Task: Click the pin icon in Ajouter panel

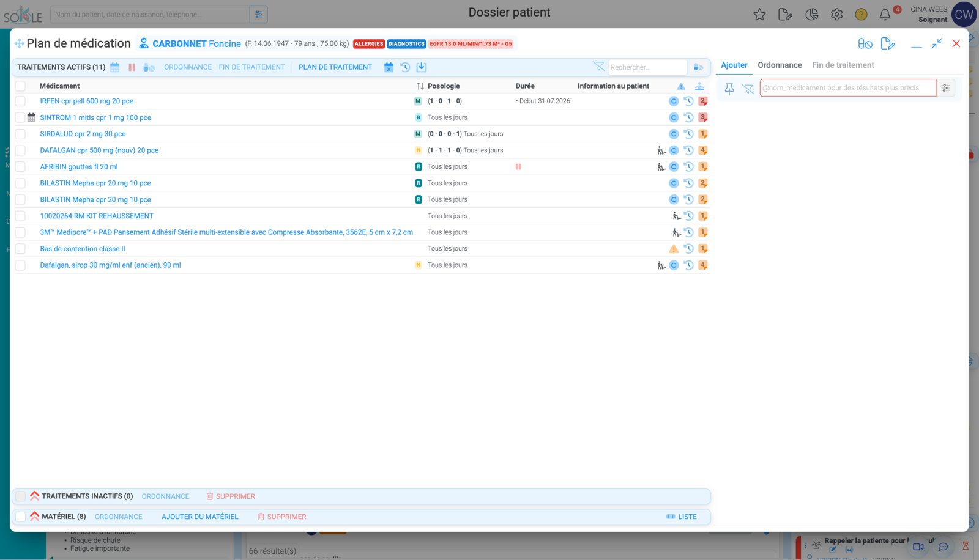Action: pyautogui.click(x=729, y=89)
